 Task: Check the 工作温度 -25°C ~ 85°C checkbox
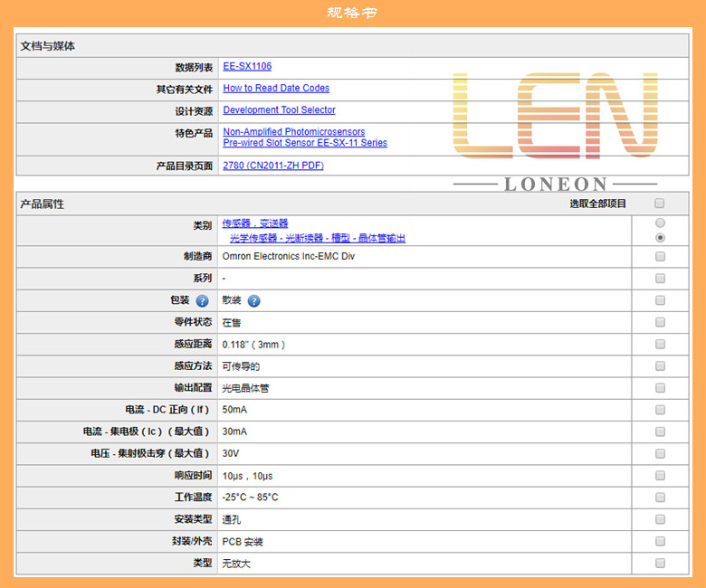tap(660, 498)
